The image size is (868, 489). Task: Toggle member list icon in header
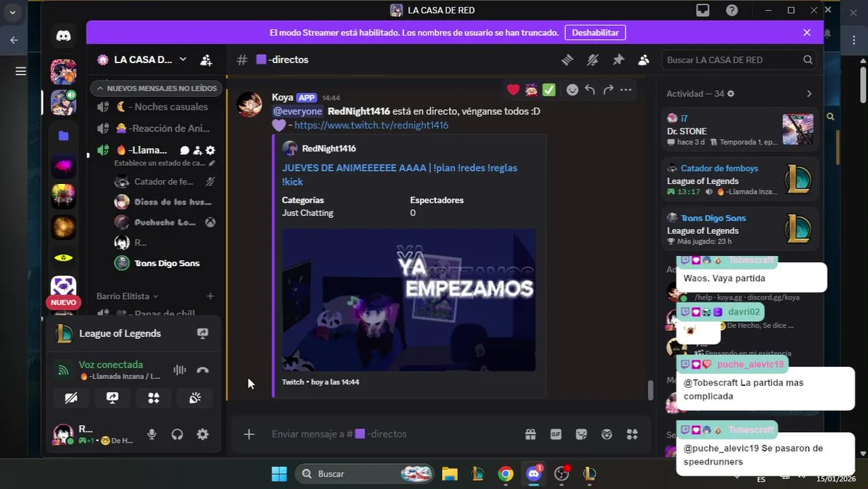643,60
